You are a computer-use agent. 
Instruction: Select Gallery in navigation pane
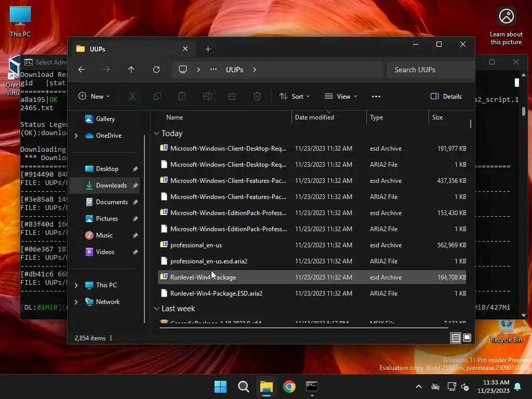pos(105,119)
